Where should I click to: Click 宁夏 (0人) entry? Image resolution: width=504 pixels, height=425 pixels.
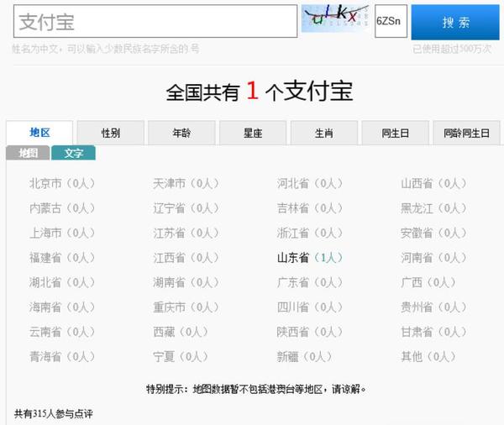pos(181,356)
